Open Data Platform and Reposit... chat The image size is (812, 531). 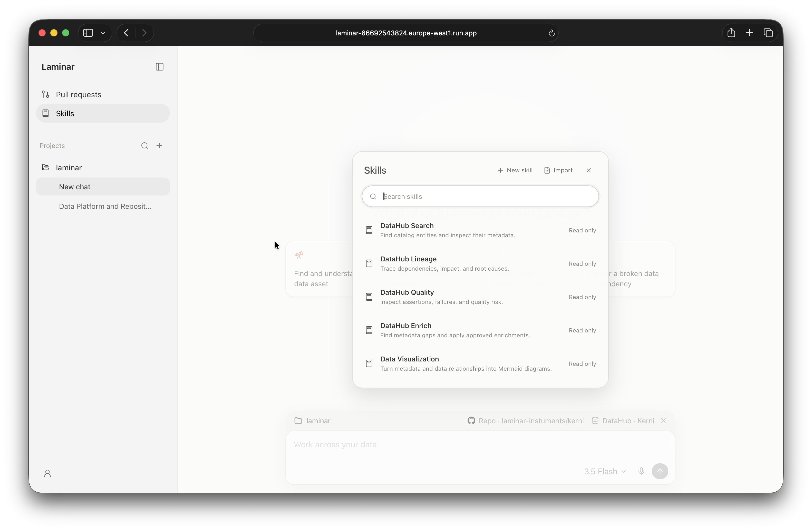pos(103,206)
